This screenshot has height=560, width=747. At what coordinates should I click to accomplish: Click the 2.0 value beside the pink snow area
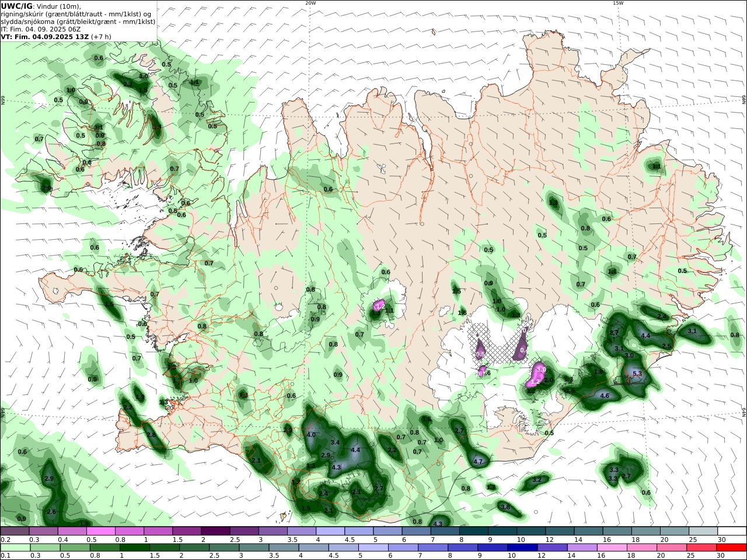click(548, 380)
